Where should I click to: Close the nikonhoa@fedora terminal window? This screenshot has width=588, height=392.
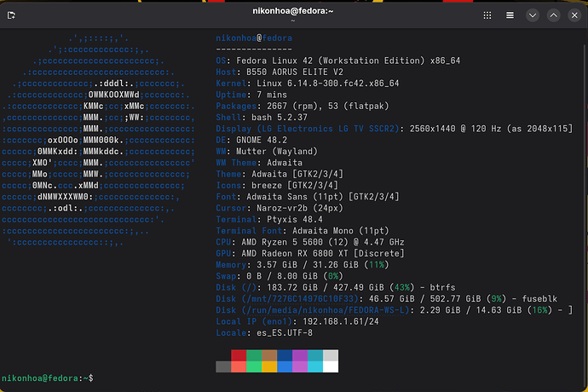click(x=574, y=15)
